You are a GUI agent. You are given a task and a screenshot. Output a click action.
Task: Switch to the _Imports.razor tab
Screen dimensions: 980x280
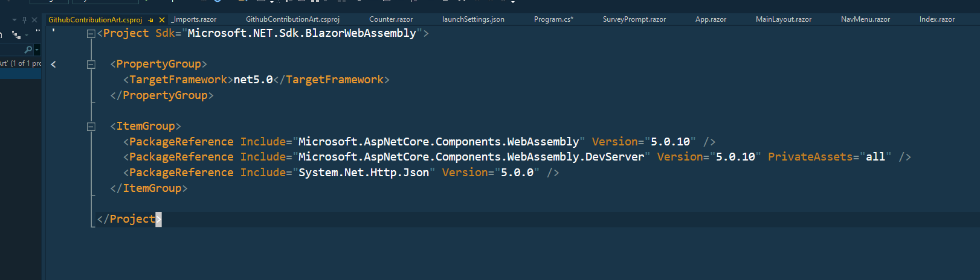[194, 19]
